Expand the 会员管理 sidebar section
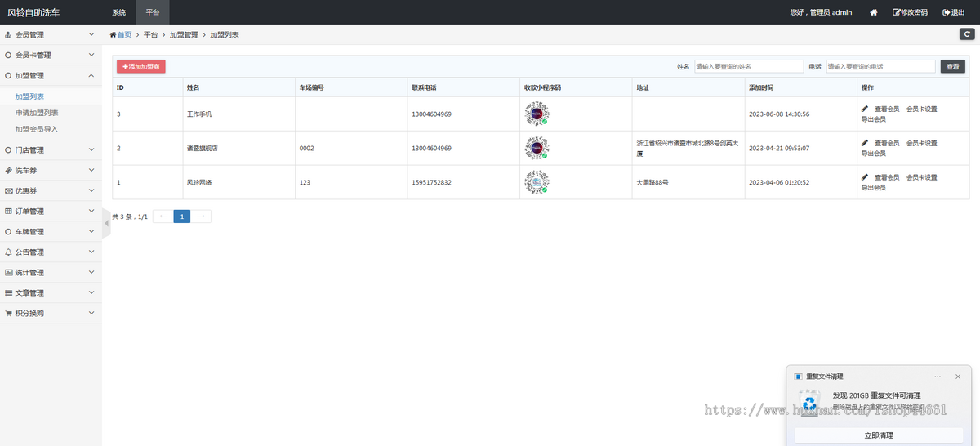980x446 pixels. tap(51, 35)
